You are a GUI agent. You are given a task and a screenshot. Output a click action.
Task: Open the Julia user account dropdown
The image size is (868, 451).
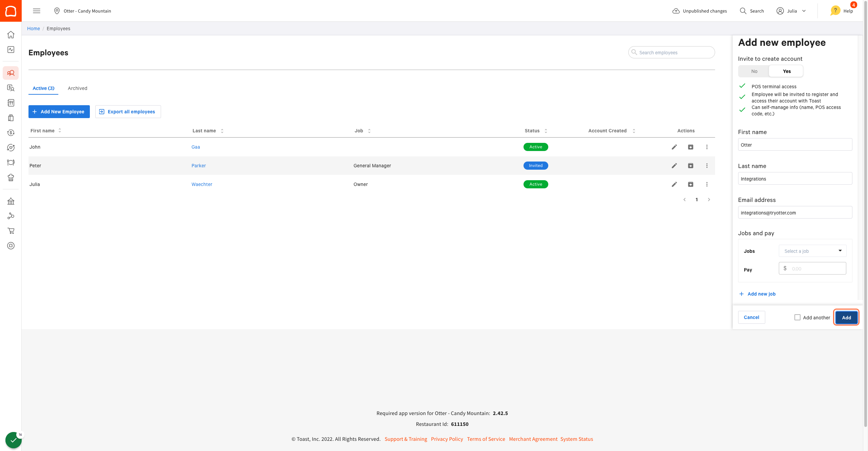click(x=791, y=11)
